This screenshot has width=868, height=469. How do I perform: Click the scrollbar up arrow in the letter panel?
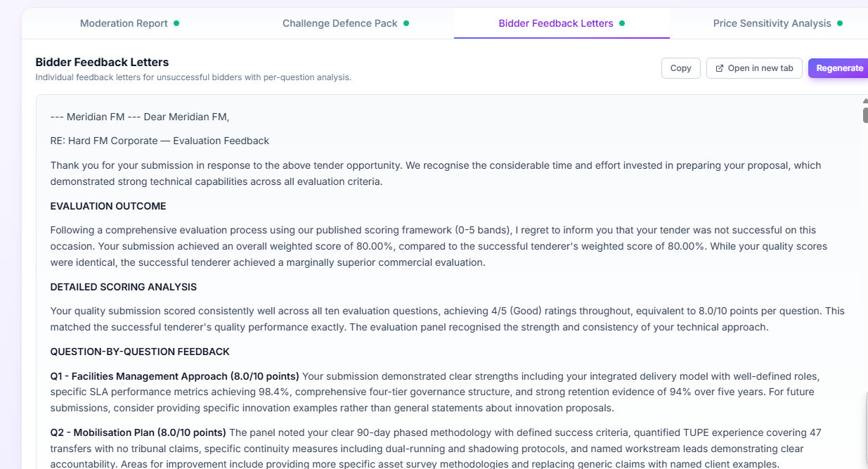pos(865,101)
